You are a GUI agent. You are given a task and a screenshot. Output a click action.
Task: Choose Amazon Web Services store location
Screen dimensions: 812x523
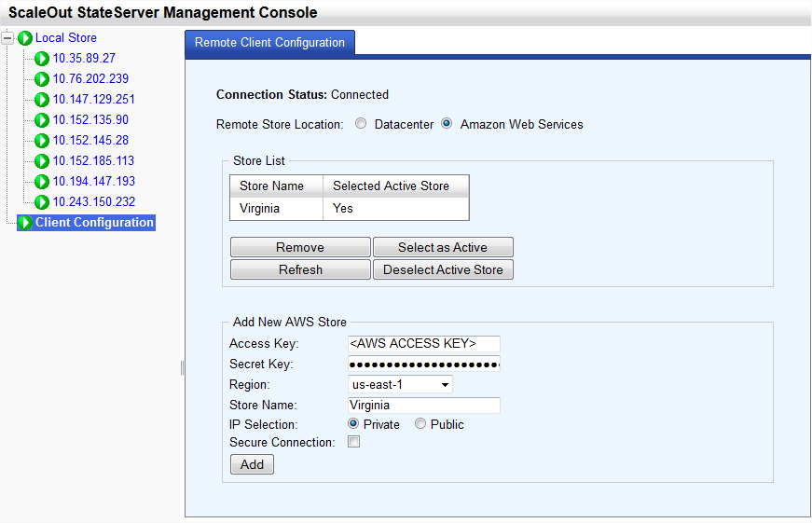click(447, 124)
